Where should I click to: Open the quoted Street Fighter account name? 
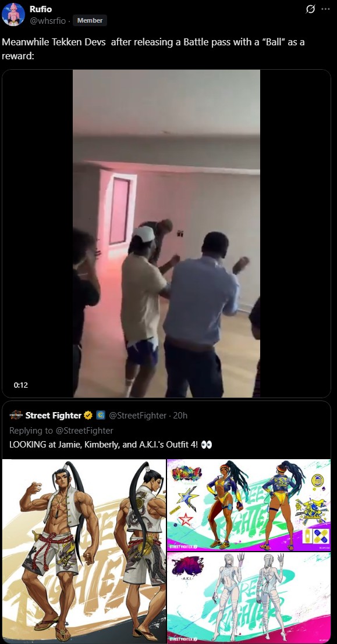(54, 415)
